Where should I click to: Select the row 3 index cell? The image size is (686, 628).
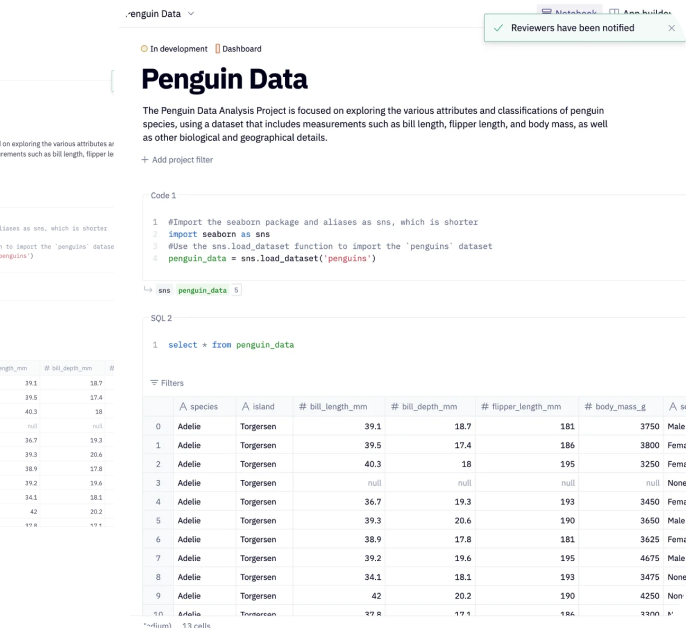(x=157, y=483)
